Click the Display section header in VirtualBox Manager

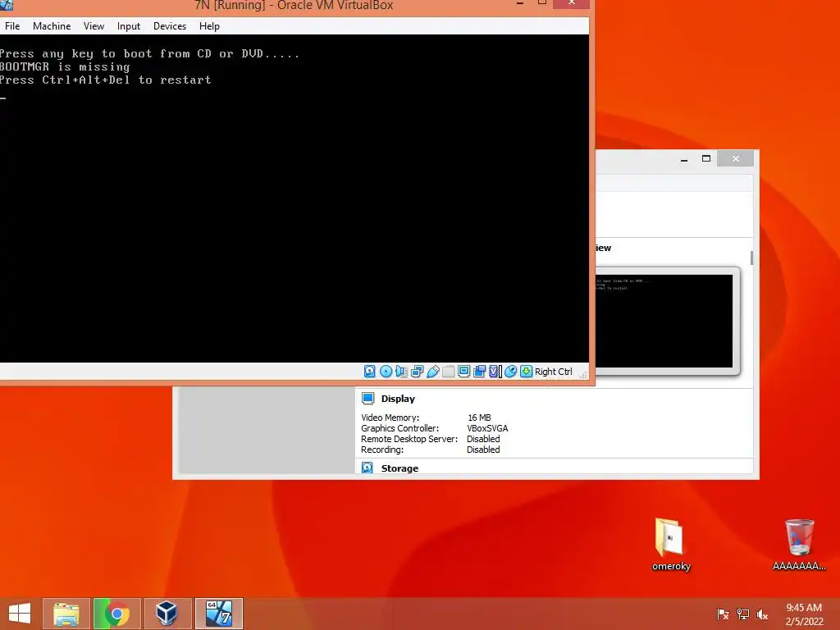(398, 399)
